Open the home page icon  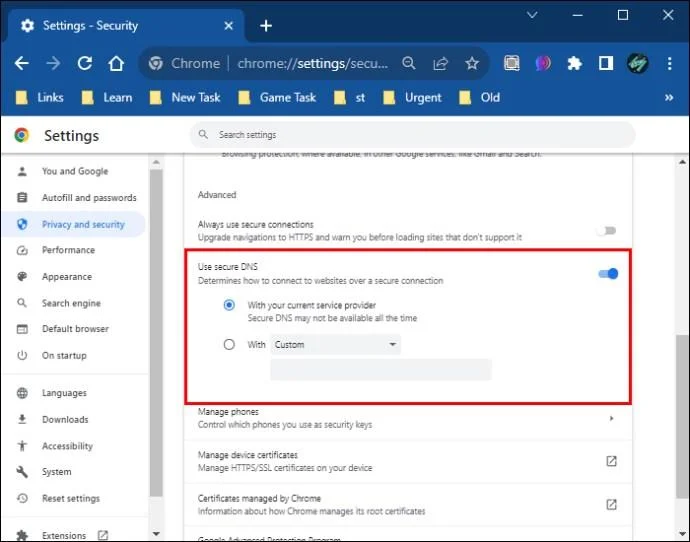(x=116, y=63)
